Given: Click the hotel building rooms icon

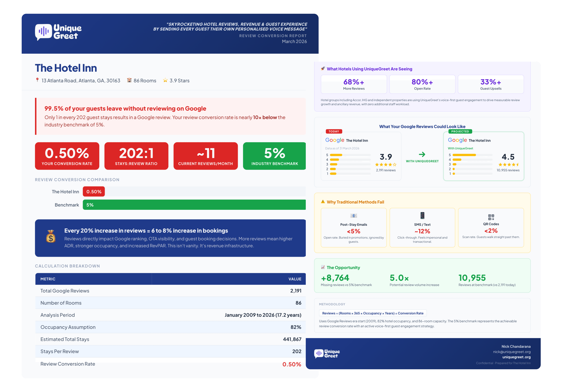Looking at the screenshot, I should point(129,80).
